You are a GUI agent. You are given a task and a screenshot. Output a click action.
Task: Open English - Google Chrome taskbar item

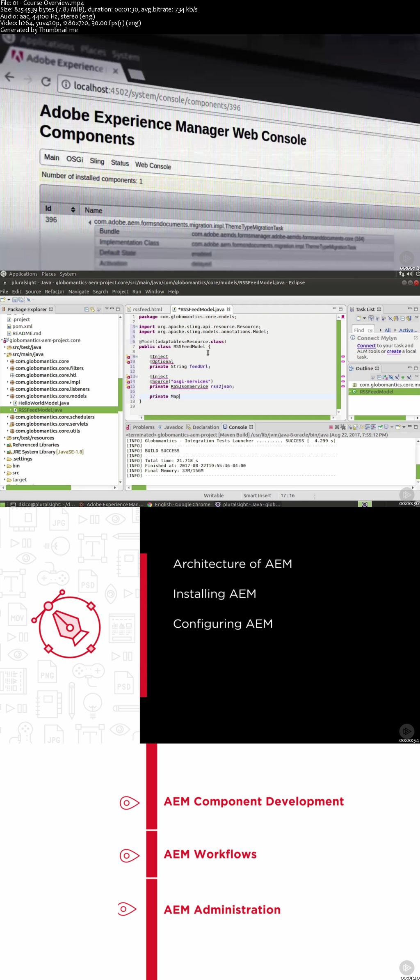pyautogui.click(x=179, y=504)
